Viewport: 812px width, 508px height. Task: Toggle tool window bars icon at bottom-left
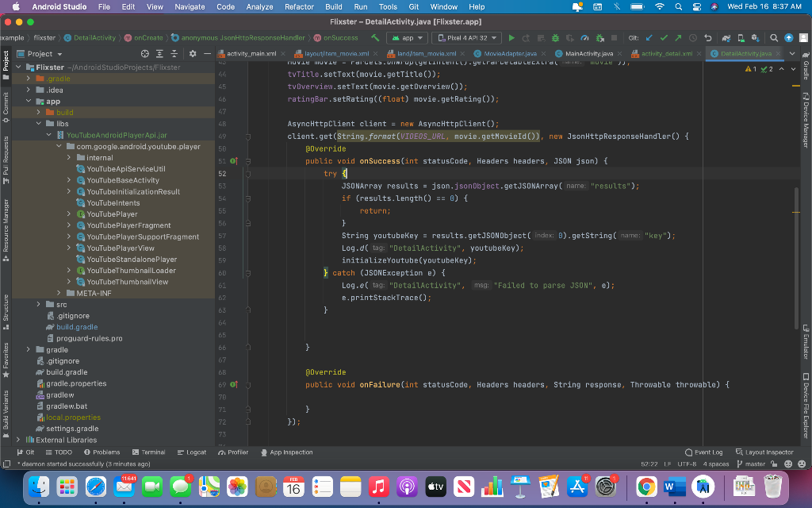pyautogui.click(x=6, y=464)
